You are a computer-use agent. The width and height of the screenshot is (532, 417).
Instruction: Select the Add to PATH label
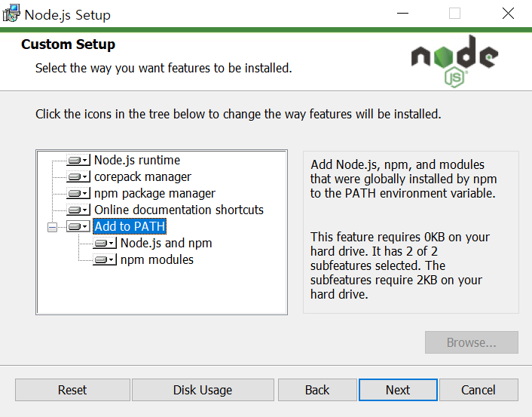[x=130, y=226]
